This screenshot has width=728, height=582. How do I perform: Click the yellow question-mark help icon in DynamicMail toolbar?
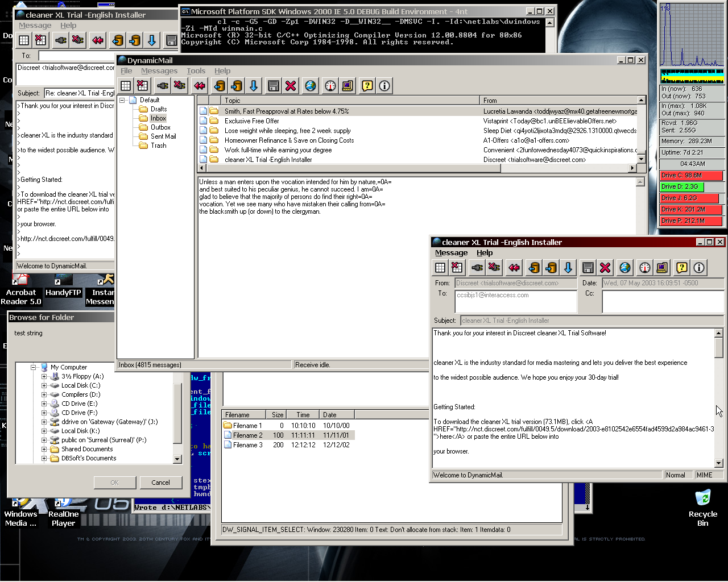(x=367, y=86)
